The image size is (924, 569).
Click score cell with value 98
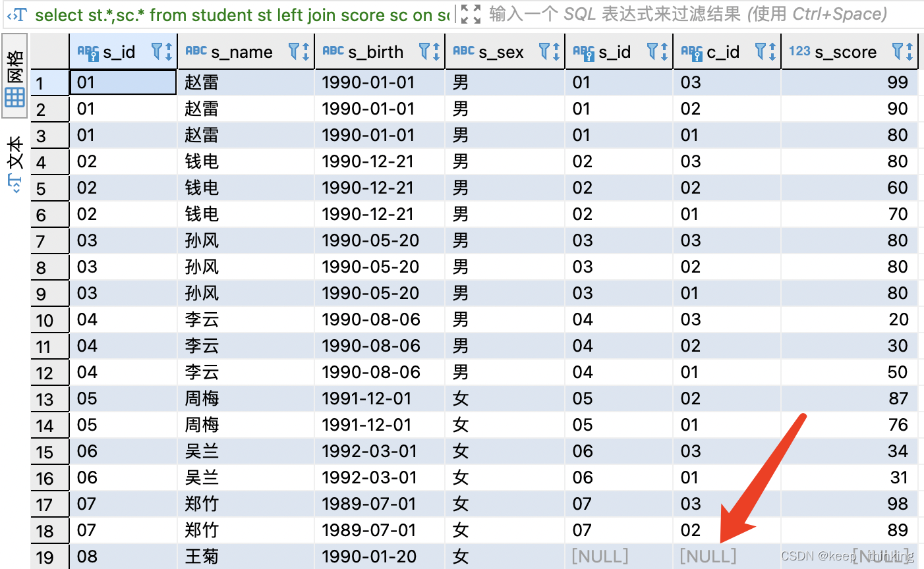click(x=850, y=504)
